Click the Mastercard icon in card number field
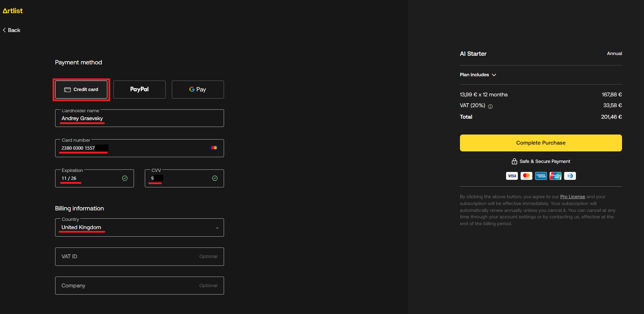This screenshot has height=314, width=644. pos(214,148)
